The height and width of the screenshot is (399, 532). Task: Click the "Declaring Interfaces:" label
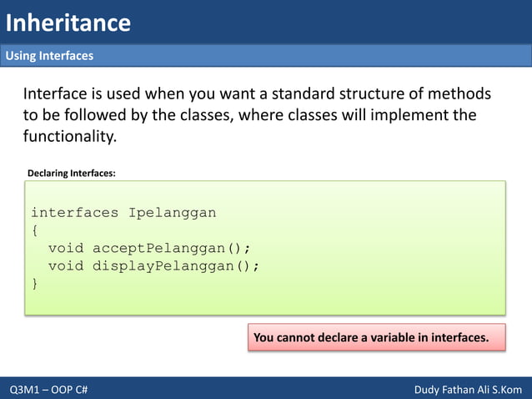click(x=71, y=173)
